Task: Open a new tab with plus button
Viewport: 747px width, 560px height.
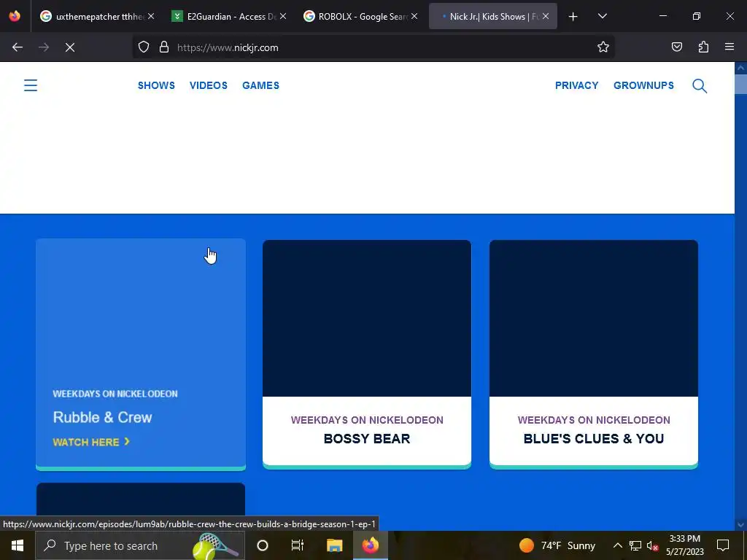Action: tap(573, 17)
